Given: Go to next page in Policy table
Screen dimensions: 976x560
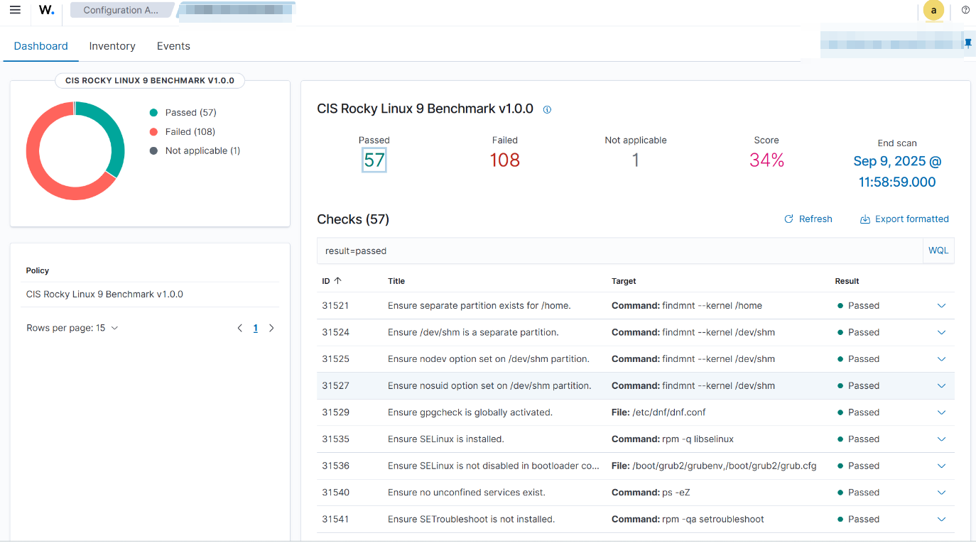Looking at the screenshot, I should coord(271,328).
